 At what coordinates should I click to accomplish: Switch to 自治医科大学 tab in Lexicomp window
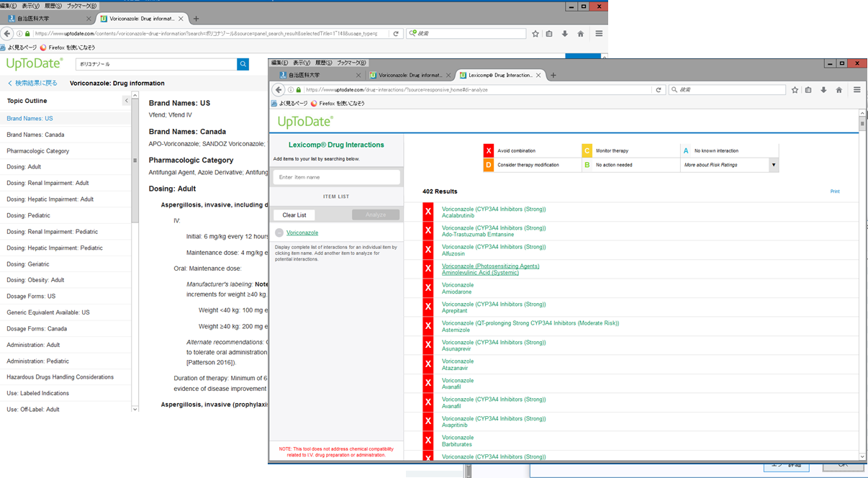[x=317, y=75]
